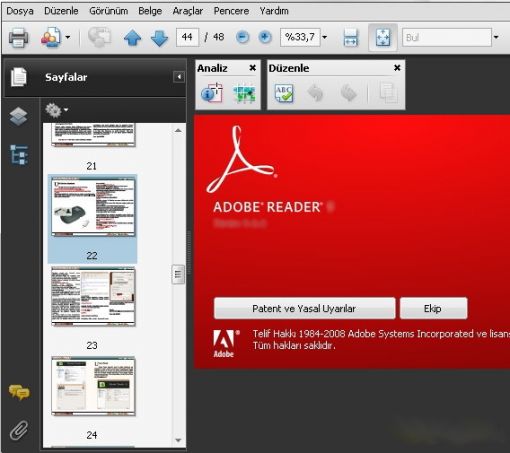Select page 23 thumbnail
The image size is (510, 453).
[93, 297]
